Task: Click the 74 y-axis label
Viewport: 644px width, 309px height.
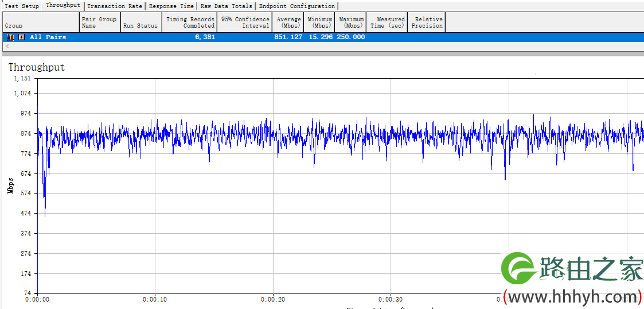Action: pyautogui.click(x=27, y=293)
